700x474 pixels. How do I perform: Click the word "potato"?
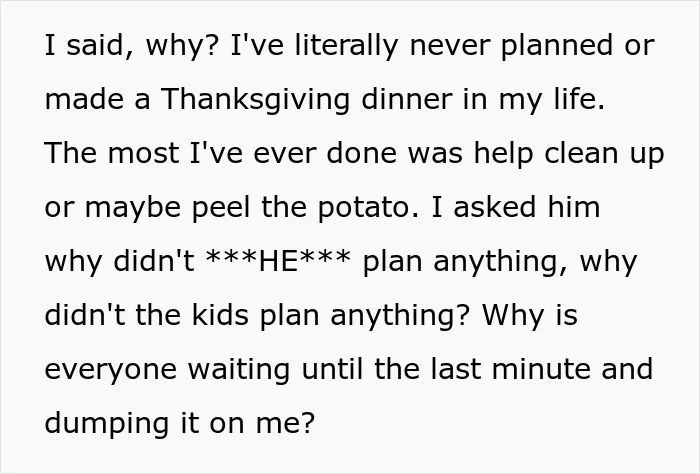(x=365, y=208)
